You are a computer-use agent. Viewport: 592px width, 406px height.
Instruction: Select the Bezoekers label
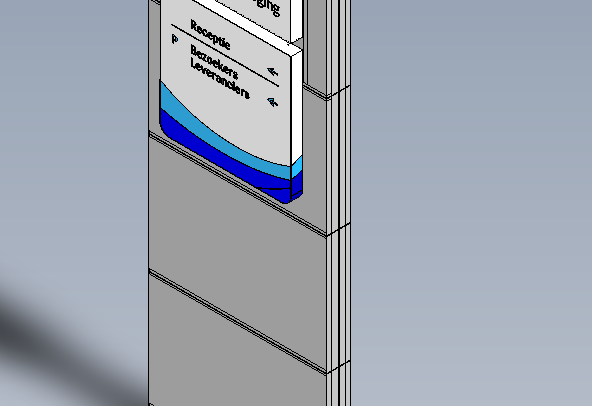click(214, 62)
